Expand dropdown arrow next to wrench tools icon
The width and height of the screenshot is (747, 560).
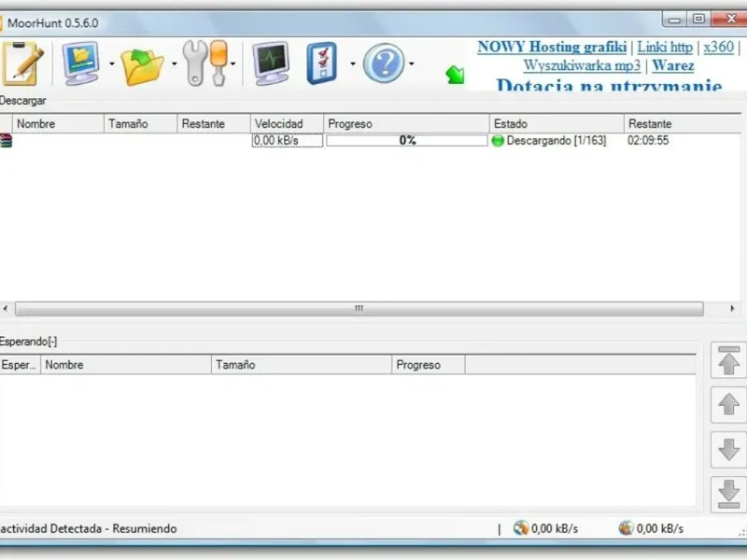point(233,63)
